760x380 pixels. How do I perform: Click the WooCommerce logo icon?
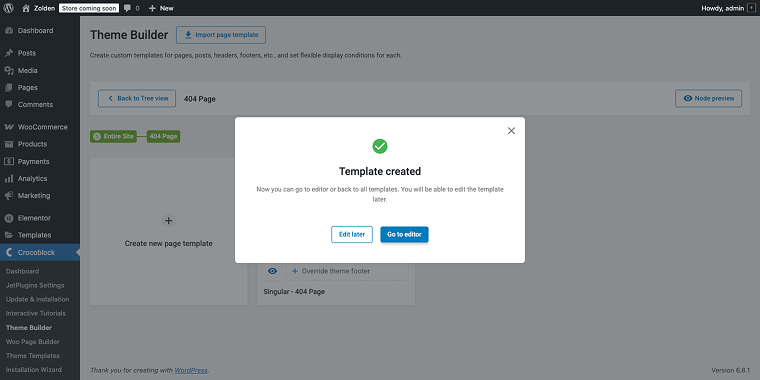[x=9, y=127]
